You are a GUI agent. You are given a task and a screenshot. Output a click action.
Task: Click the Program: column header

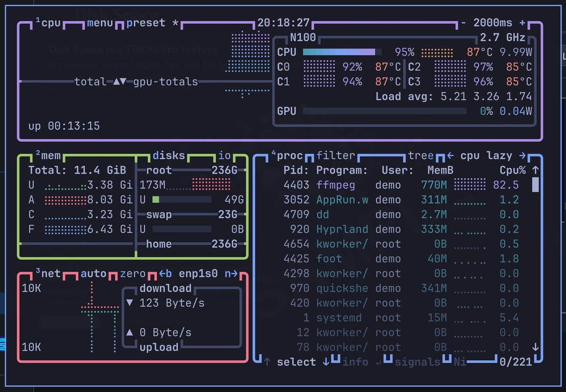coord(342,170)
